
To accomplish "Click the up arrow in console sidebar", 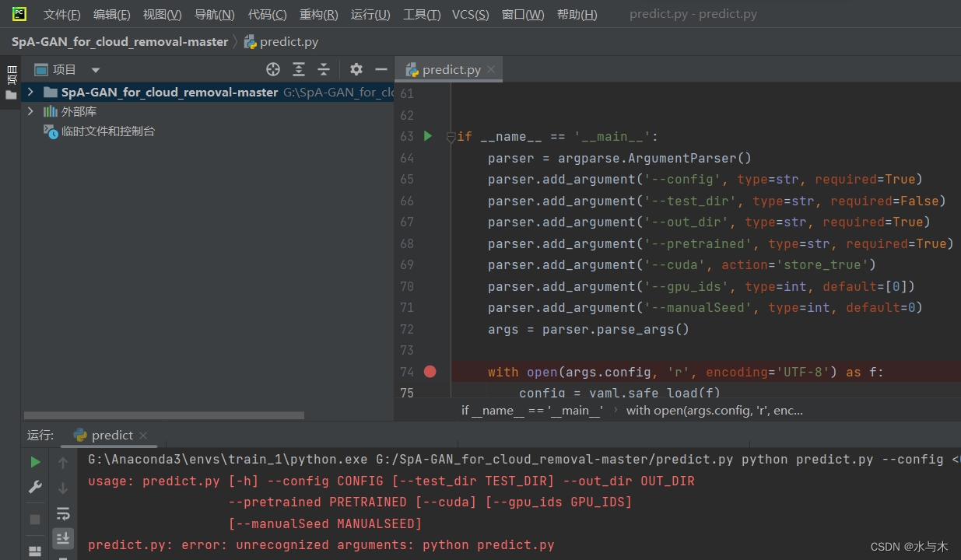I will [x=63, y=461].
